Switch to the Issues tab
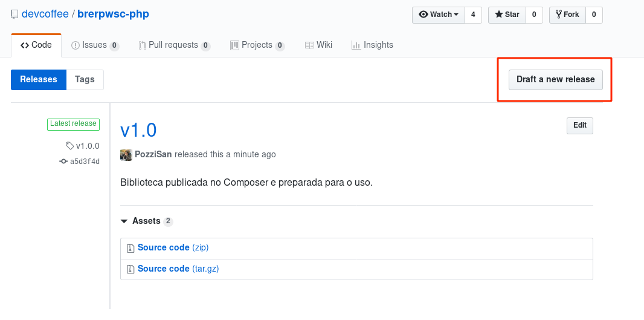The image size is (644, 320). point(95,45)
